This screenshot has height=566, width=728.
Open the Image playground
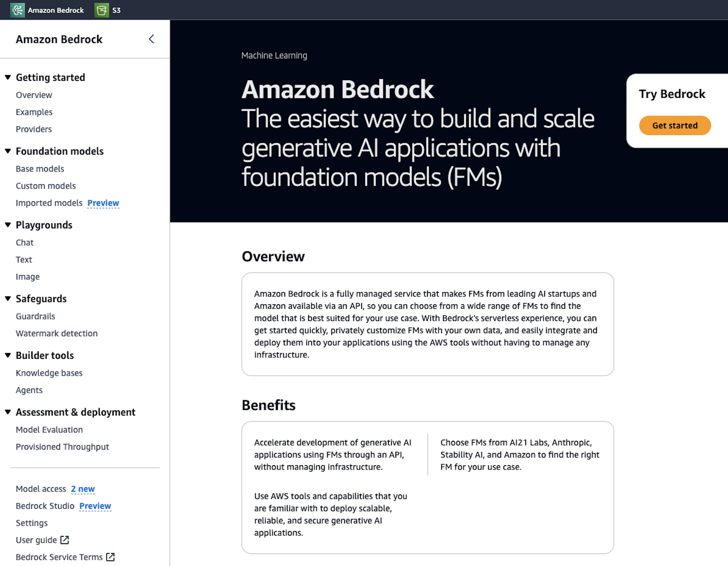point(28,277)
